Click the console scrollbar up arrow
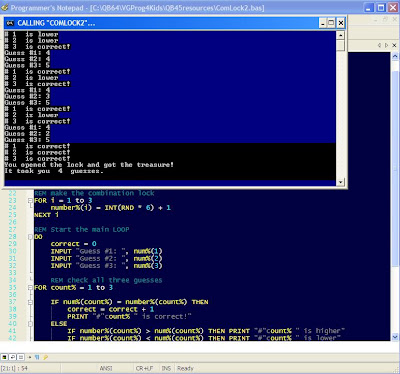 [x=340, y=35]
